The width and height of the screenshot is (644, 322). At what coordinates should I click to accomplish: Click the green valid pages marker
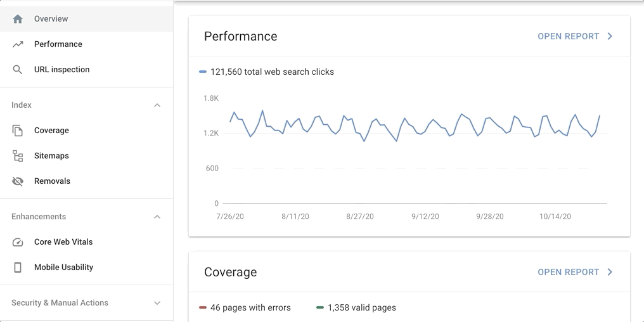320,307
